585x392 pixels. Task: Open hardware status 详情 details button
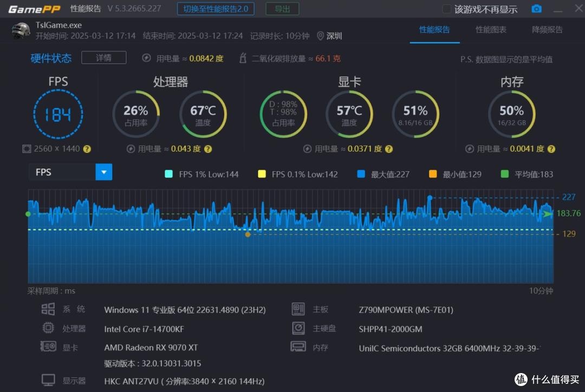(x=103, y=58)
